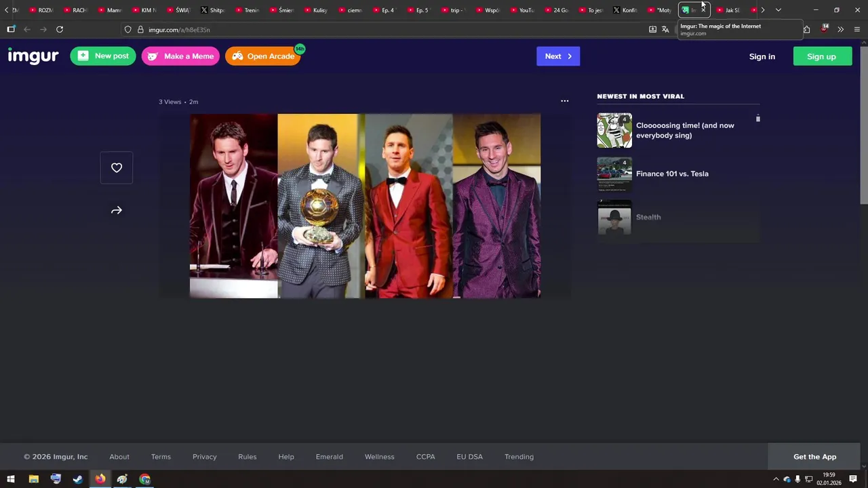868x488 pixels.
Task: Click Sign in
Action: click(762, 56)
